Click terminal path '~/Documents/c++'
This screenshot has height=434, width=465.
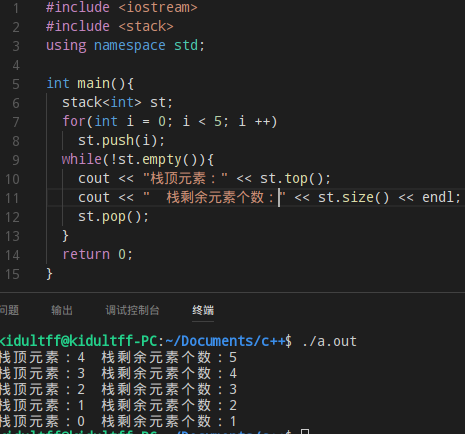point(225,341)
